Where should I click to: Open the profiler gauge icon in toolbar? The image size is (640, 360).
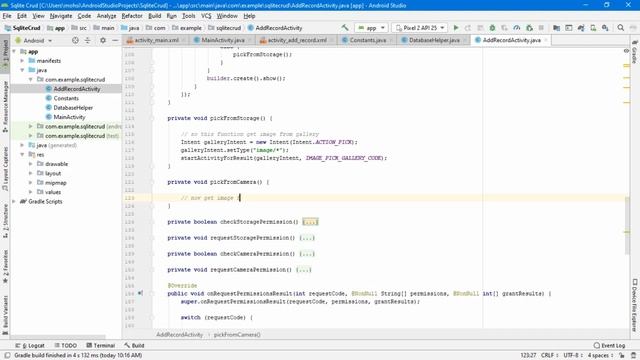(x=517, y=28)
